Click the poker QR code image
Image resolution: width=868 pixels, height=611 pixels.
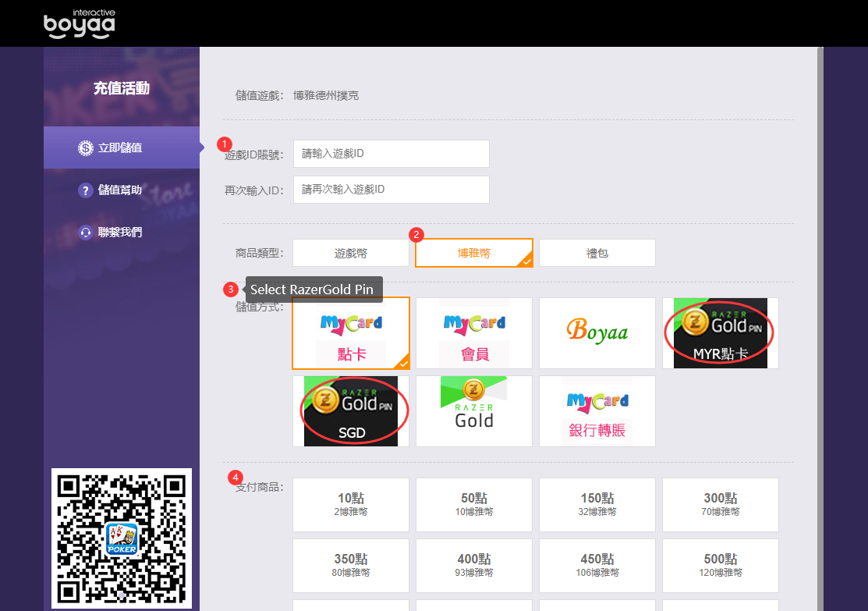pyautogui.click(x=122, y=538)
